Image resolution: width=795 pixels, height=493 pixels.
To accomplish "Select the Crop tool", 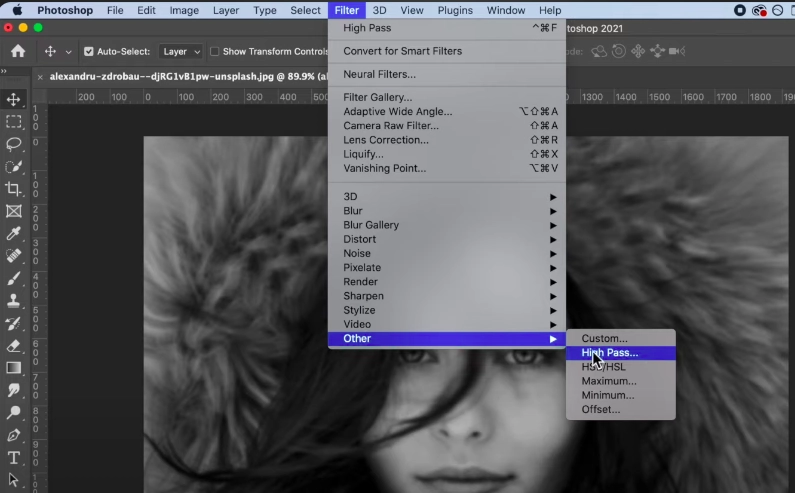I will tap(14, 189).
